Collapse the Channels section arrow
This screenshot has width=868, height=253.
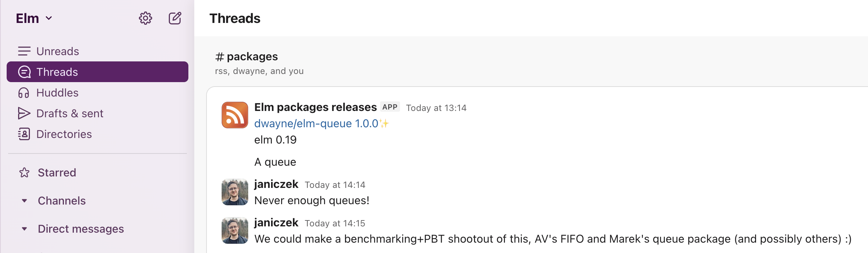(24, 200)
